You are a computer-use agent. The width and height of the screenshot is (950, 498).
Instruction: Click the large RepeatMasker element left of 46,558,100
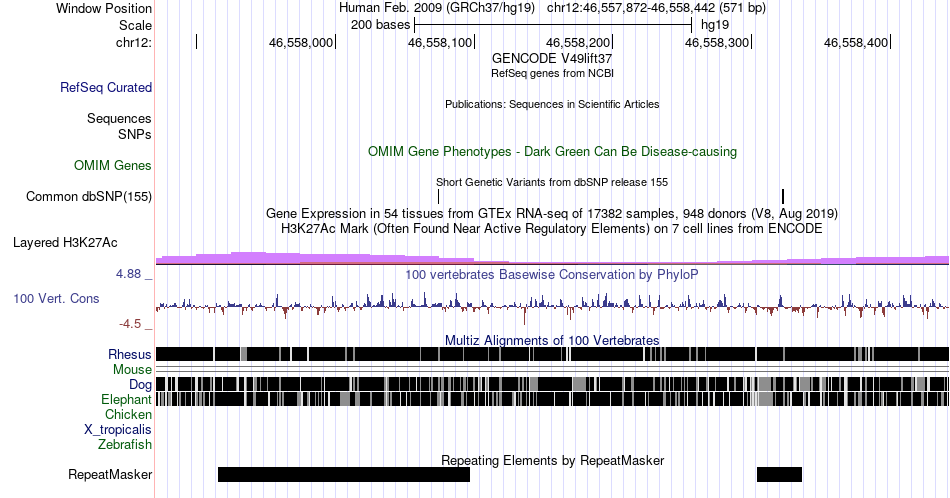pos(344,474)
